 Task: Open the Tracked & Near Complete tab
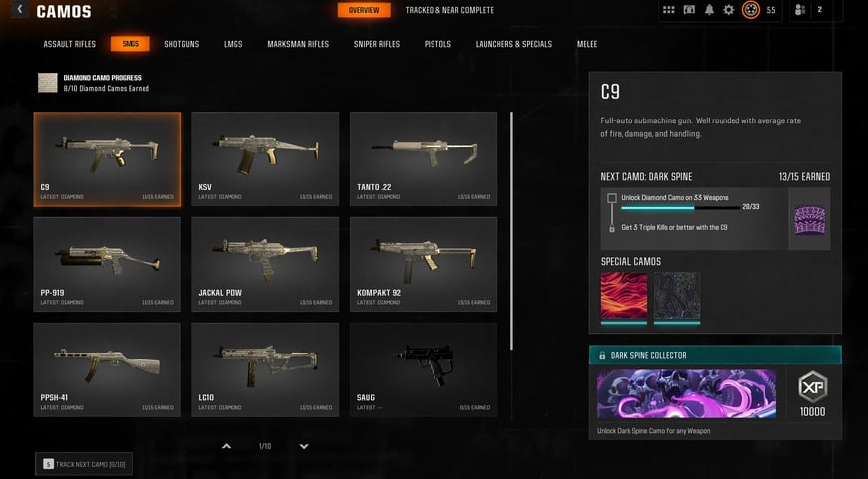[449, 10]
